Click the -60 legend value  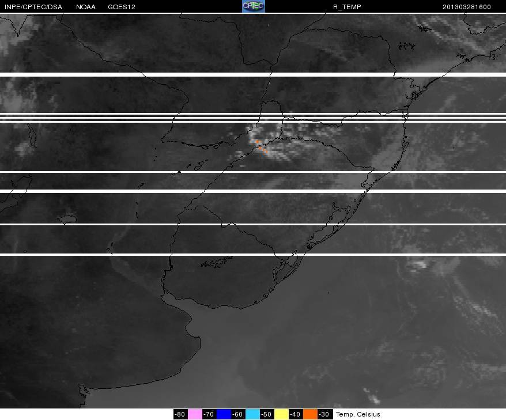[x=238, y=414]
